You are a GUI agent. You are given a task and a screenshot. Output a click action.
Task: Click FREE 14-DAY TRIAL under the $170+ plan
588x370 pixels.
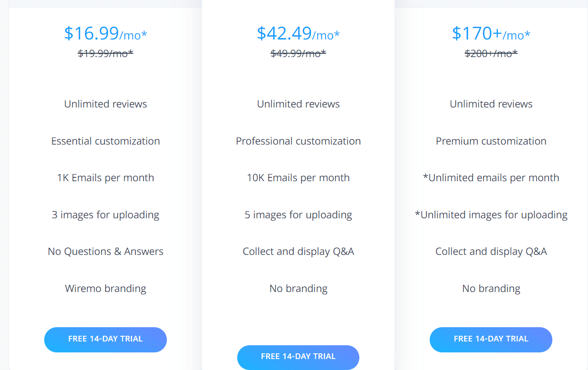tap(491, 340)
